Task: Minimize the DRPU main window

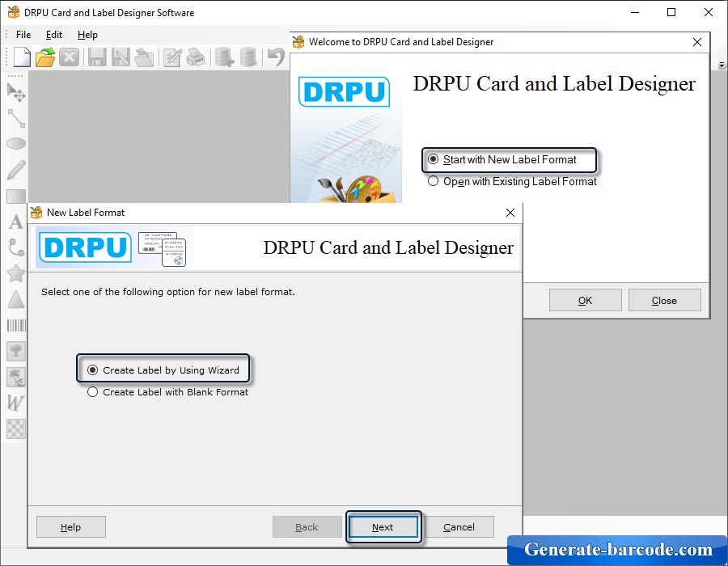Action: tap(635, 12)
